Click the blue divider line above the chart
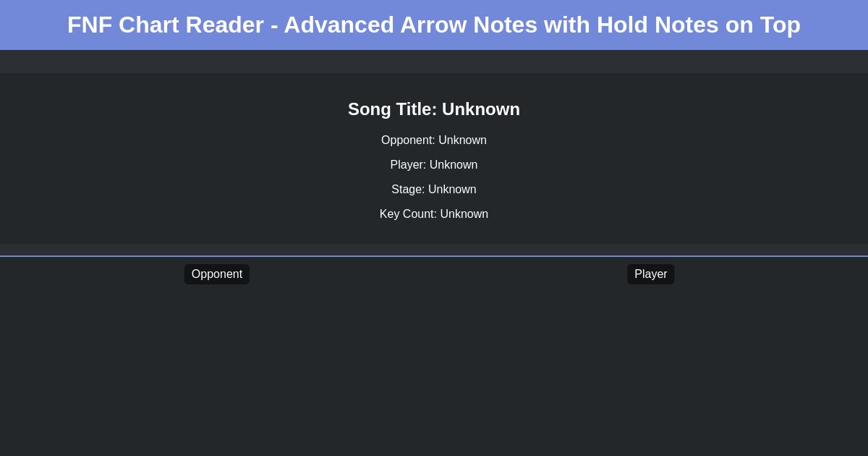 434,256
